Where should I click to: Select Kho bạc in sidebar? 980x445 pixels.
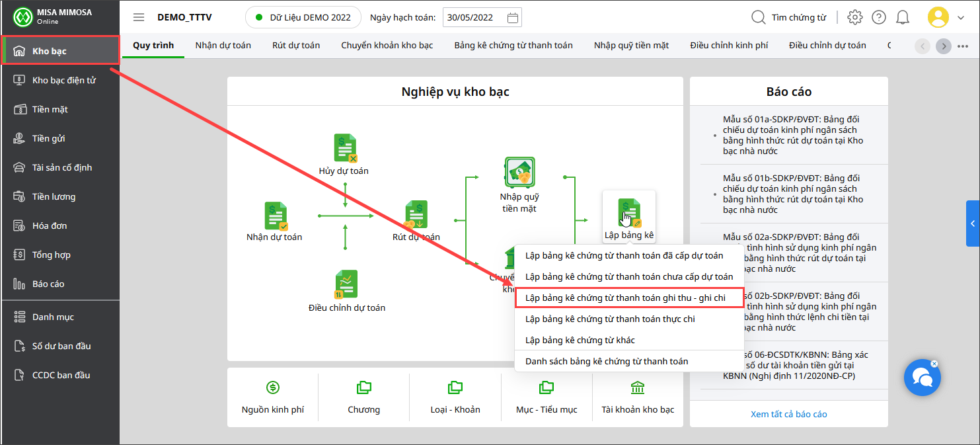coord(60,51)
